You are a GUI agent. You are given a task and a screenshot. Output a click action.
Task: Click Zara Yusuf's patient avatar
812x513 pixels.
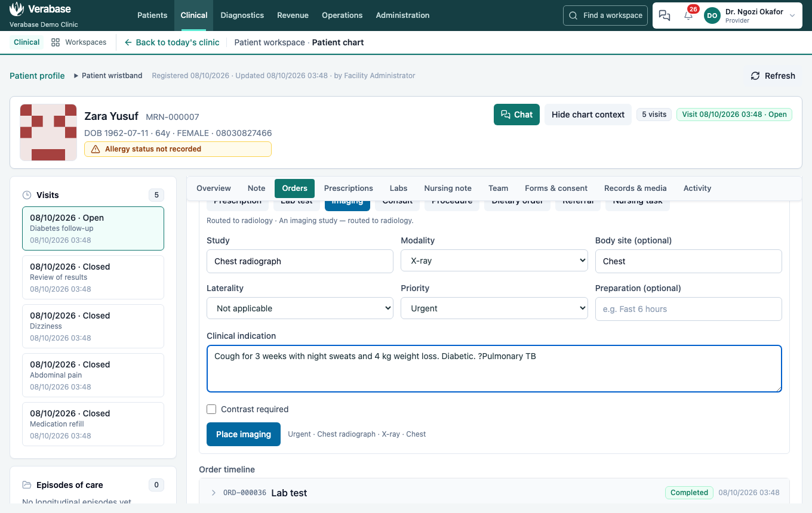pyautogui.click(x=48, y=132)
